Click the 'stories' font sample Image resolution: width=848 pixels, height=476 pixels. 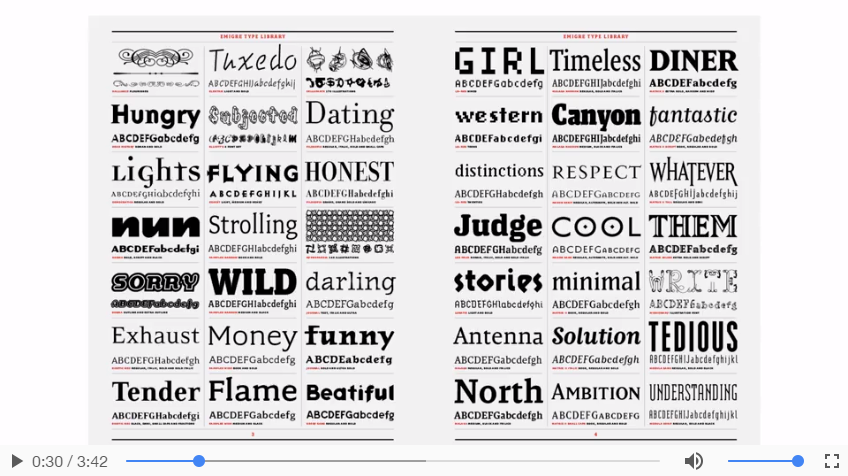click(x=498, y=282)
